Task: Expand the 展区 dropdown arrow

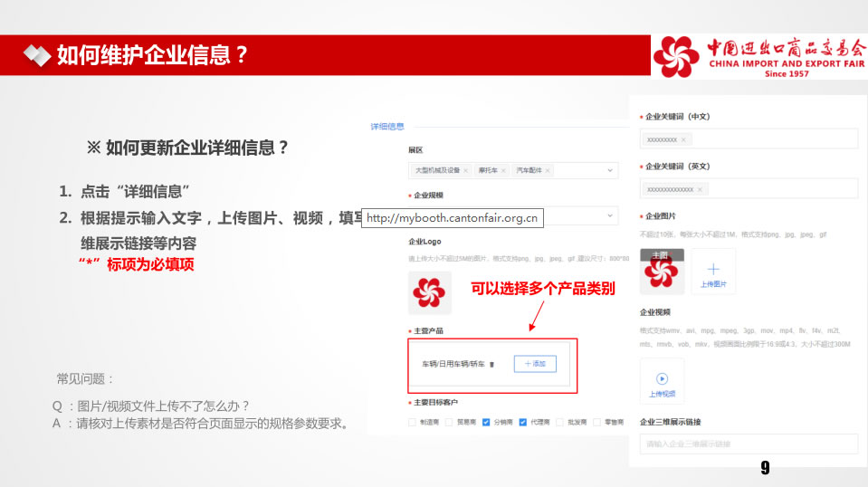Action: 610,170
